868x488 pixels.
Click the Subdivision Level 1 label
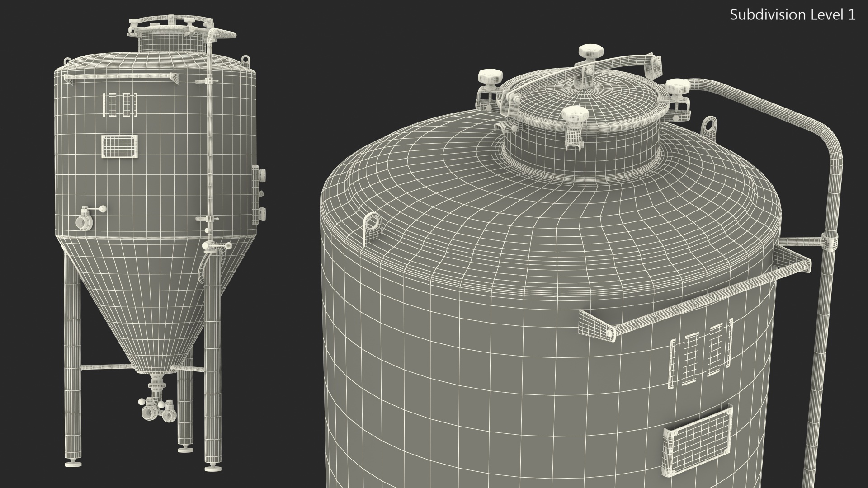tap(793, 15)
